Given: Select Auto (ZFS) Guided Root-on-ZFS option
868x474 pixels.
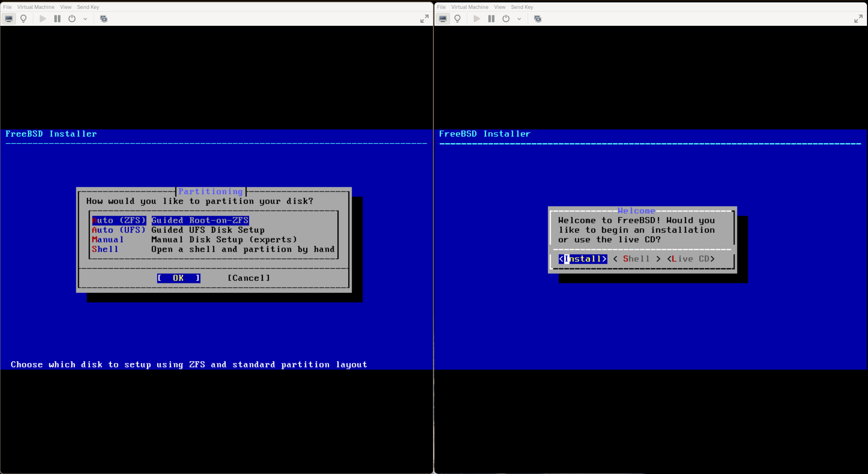Looking at the screenshot, I should (x=170, y=220).
